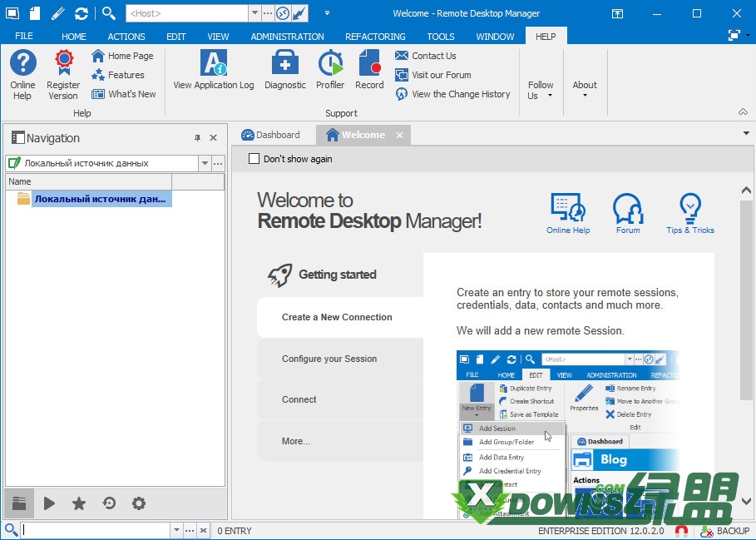Close the Navigation panel
This screenshot has width=756, height=540.
click(213, 138)
